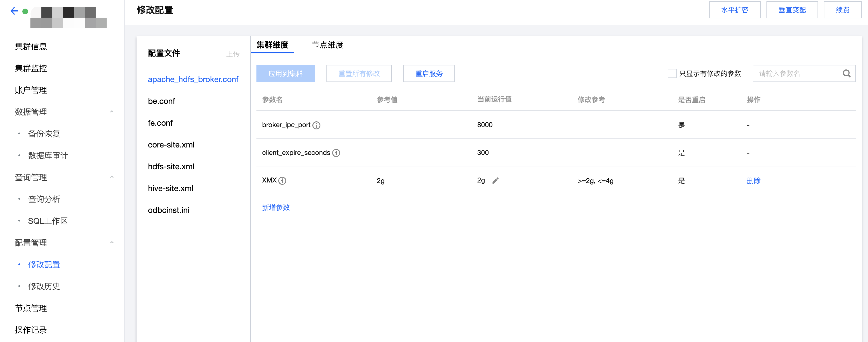Enable the show-only-modified-parameters checkbox
Screen dimensions: 868x342
[x=672, y=73]
